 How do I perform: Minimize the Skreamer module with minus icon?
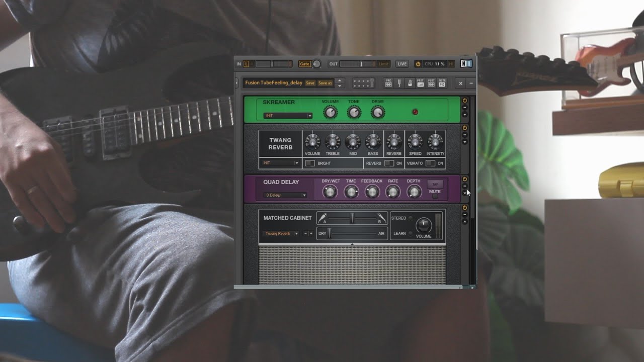pos(464,108)
